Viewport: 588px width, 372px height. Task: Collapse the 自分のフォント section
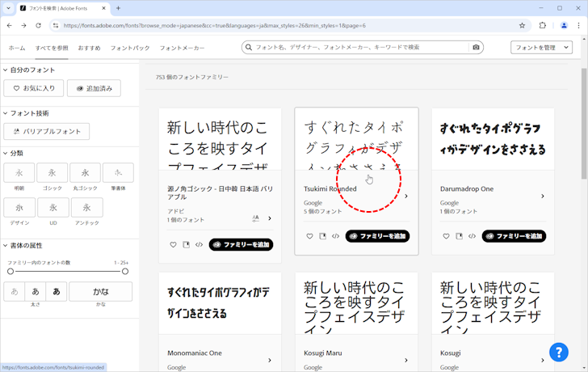[6, 70]
